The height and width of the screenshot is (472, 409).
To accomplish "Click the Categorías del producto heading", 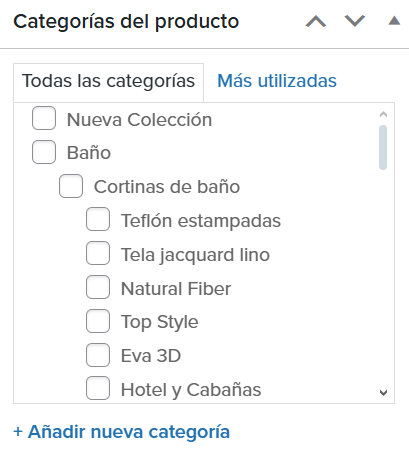I will click(126, 22).
